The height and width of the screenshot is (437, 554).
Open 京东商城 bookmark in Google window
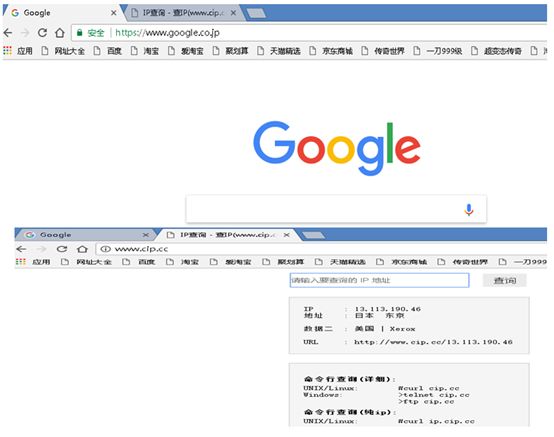click(331, 51)
